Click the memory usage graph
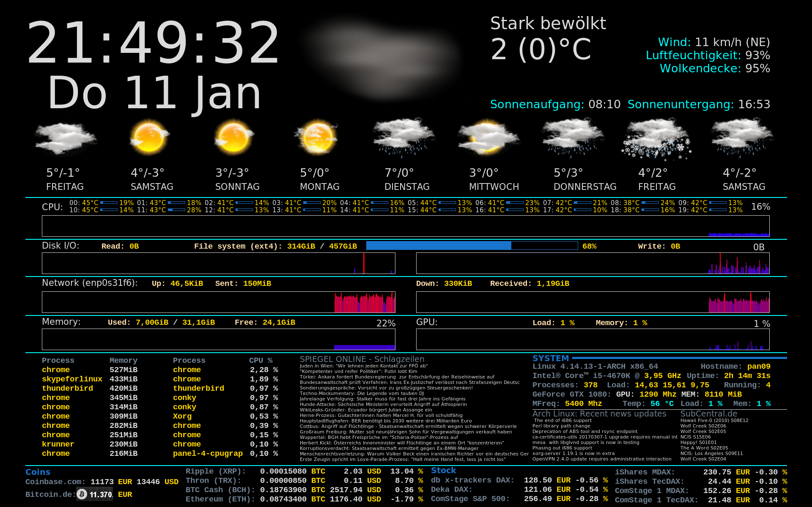This screenshot has width=812, height=507. click(x=218, y=340)
